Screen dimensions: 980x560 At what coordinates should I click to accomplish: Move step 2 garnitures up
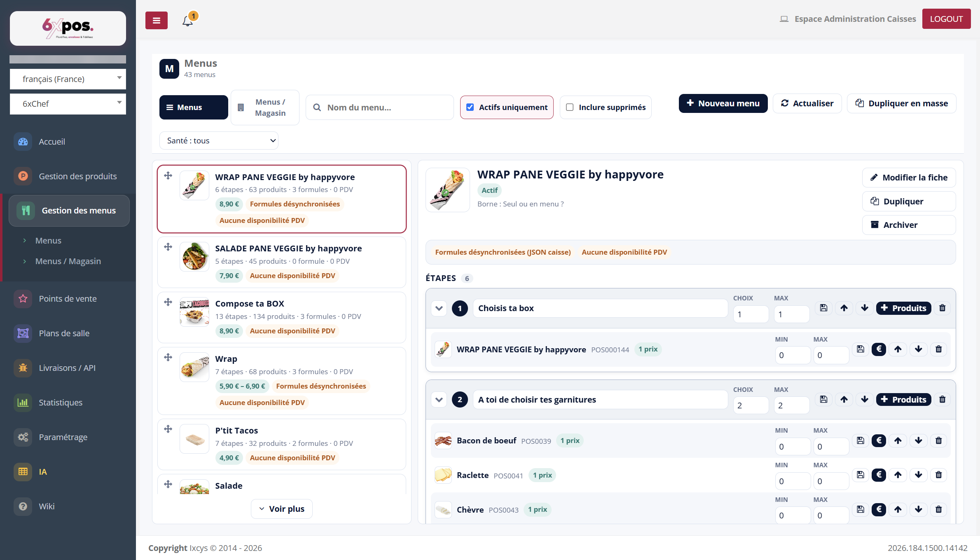pos(844,399)
